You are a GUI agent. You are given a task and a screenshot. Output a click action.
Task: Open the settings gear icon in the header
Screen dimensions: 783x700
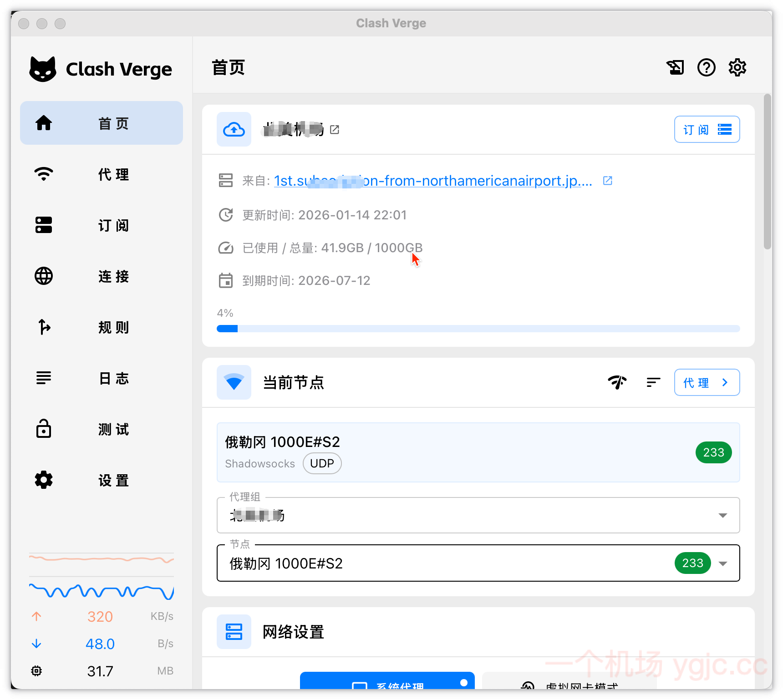737,67
